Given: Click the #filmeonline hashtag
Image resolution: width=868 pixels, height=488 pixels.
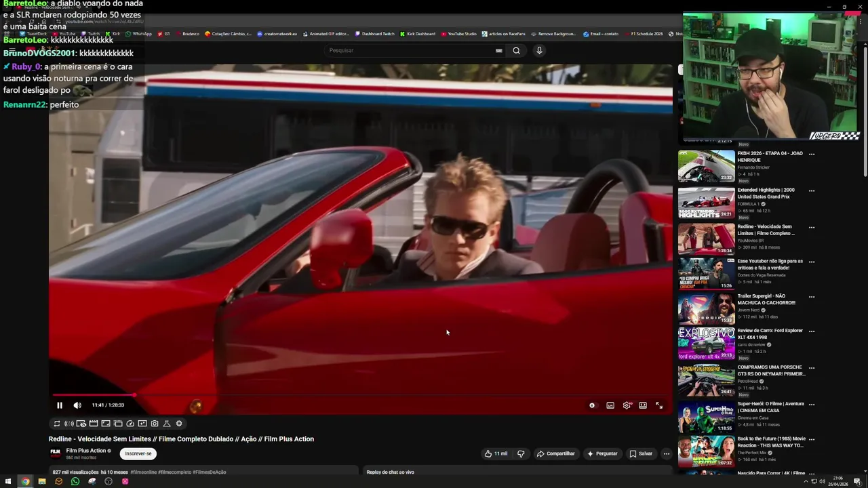Looking at the screenshot, I should tap(143, 472).
